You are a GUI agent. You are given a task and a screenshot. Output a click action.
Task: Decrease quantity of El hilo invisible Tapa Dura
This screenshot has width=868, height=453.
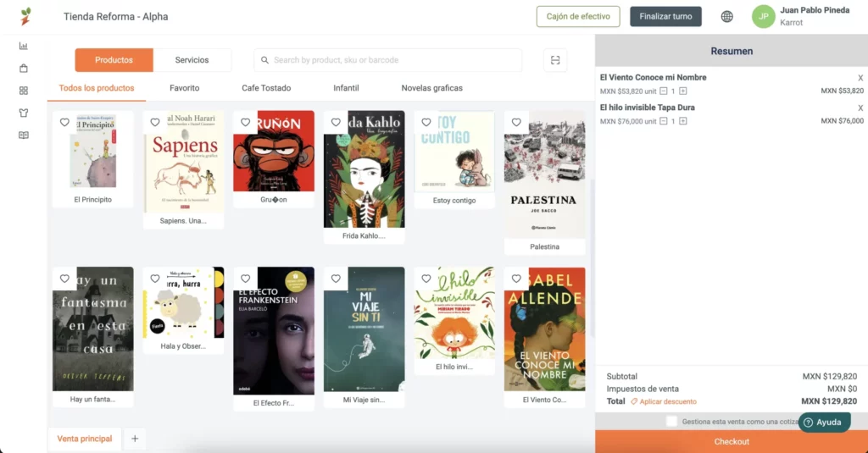pyautogui.click(x=663, y=121)
